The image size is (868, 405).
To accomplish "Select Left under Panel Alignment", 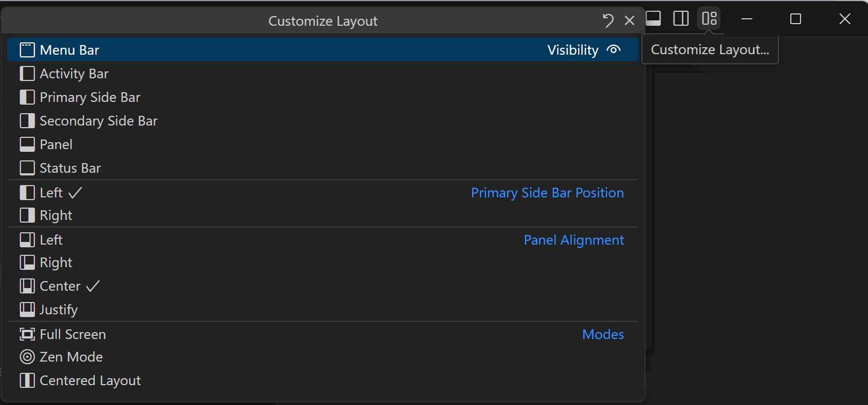I will click(x=50, y=240).
